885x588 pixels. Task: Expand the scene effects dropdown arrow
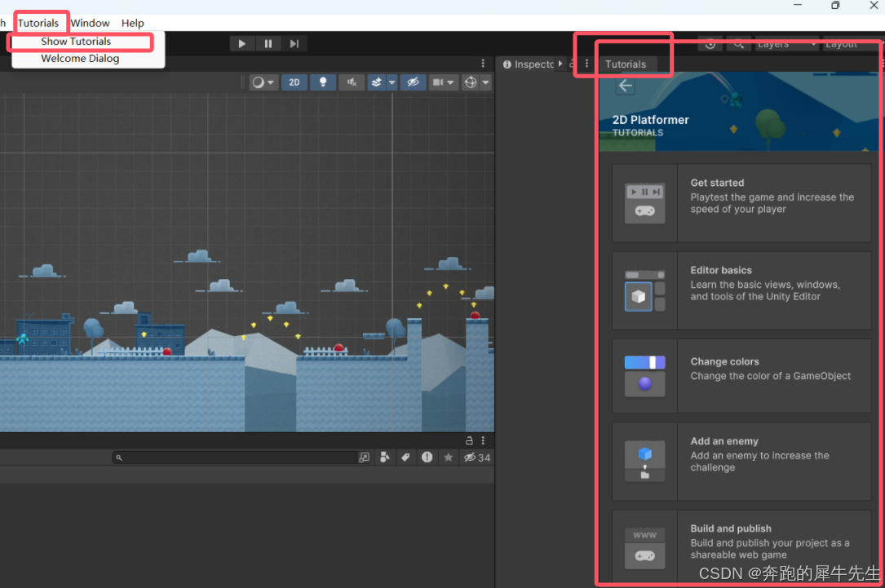392,82
